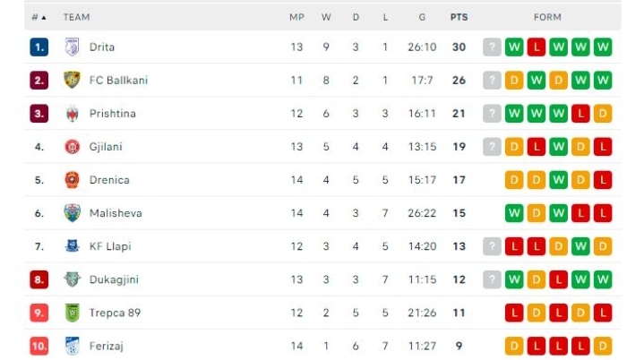Image resolution: width=644 pixels, height=360 pixels.
Task: Click the Drita club crest icon
Action: point(72,47)
